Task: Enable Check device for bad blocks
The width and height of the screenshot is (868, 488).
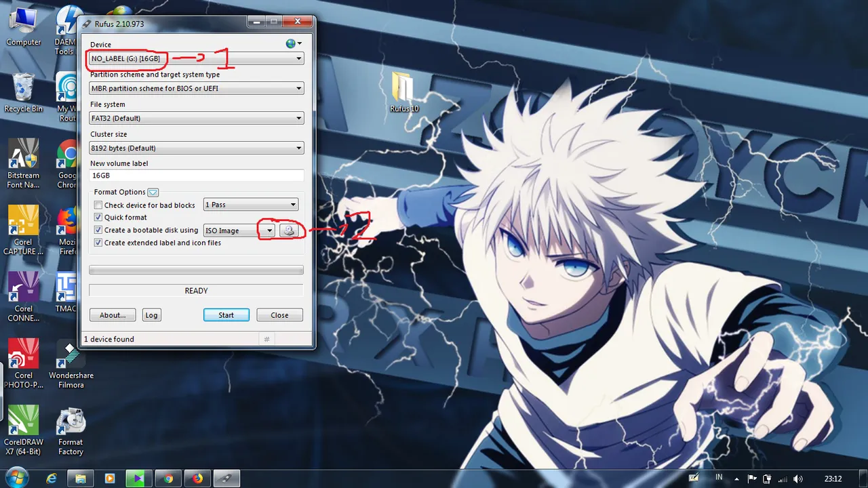Action: pyautogui.click(x=98, y=205)
